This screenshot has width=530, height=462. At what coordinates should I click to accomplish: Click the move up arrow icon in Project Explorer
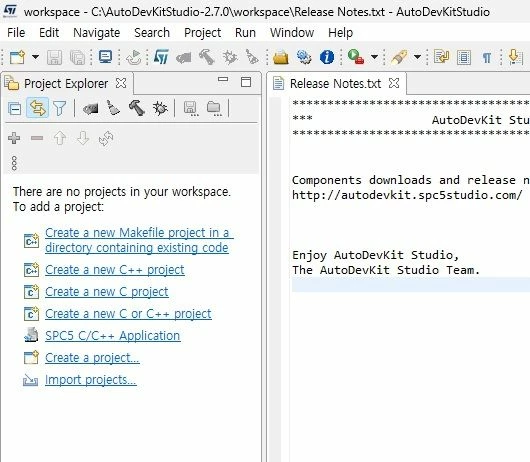(60, 138)
